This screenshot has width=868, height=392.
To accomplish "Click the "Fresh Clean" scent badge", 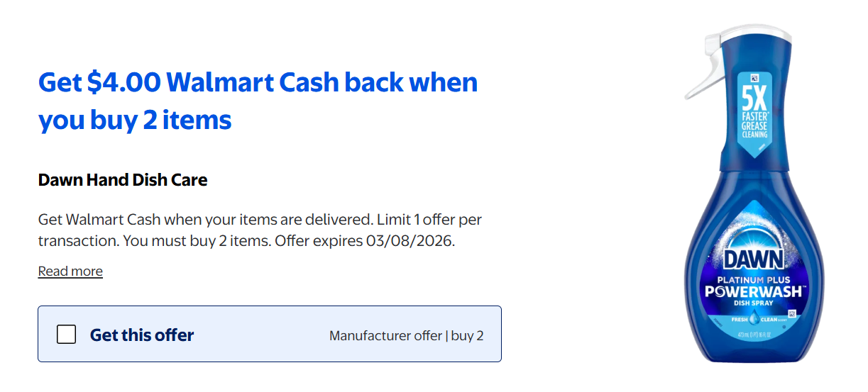I will tap(754, 320).
